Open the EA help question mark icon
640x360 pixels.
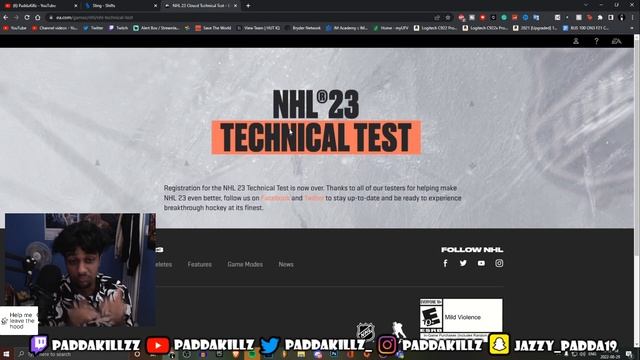596,41
